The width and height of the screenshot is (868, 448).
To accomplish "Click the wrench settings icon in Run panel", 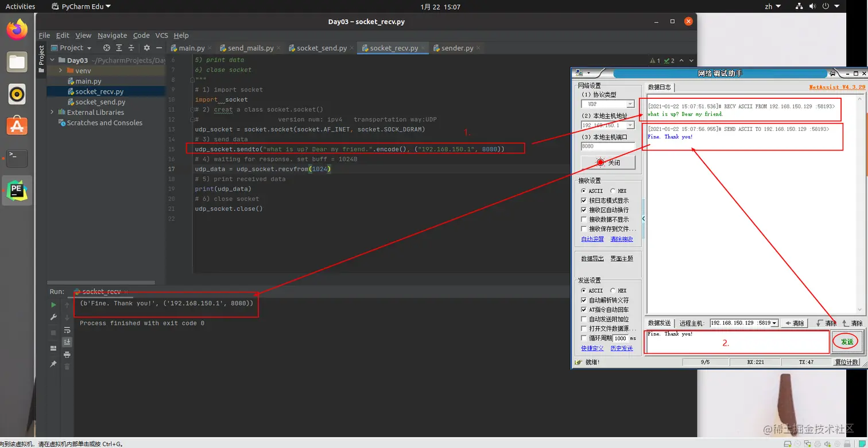I will tap(53, 317).
